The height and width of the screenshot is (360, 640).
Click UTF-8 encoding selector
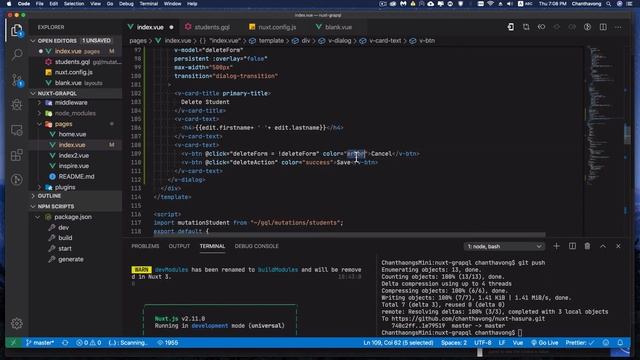coord(482,343)
